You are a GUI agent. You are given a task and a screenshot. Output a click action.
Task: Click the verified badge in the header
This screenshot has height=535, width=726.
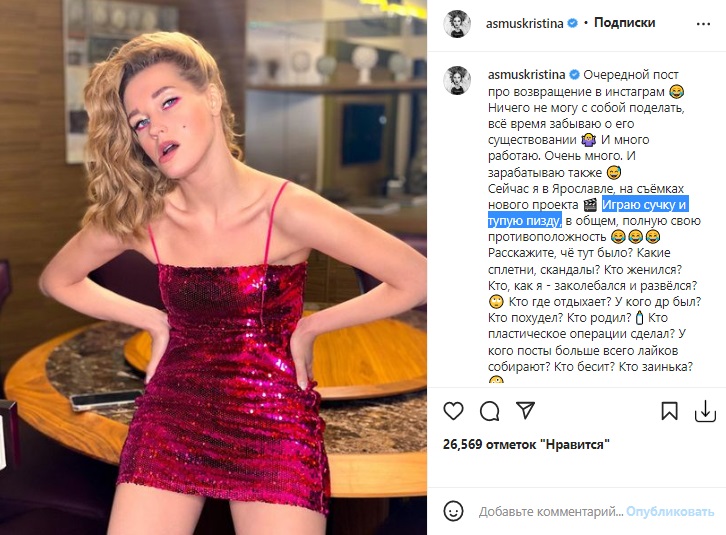(x=572, y=22)
